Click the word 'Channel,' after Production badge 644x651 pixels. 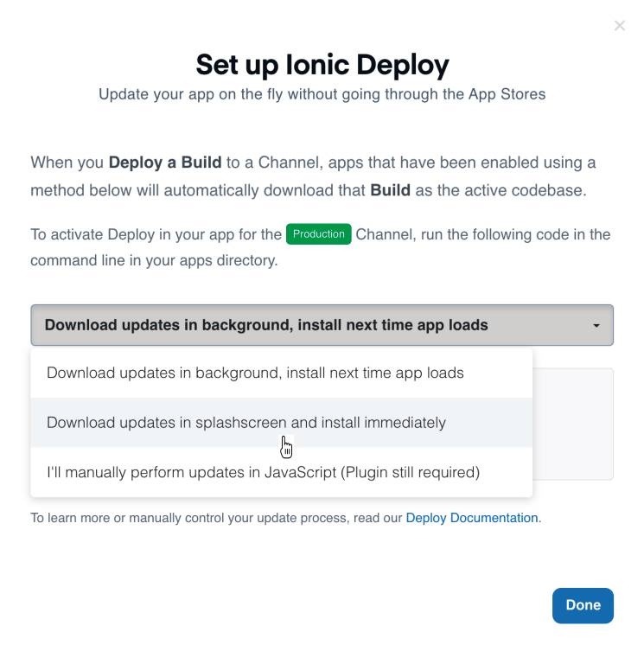(386, 234)
